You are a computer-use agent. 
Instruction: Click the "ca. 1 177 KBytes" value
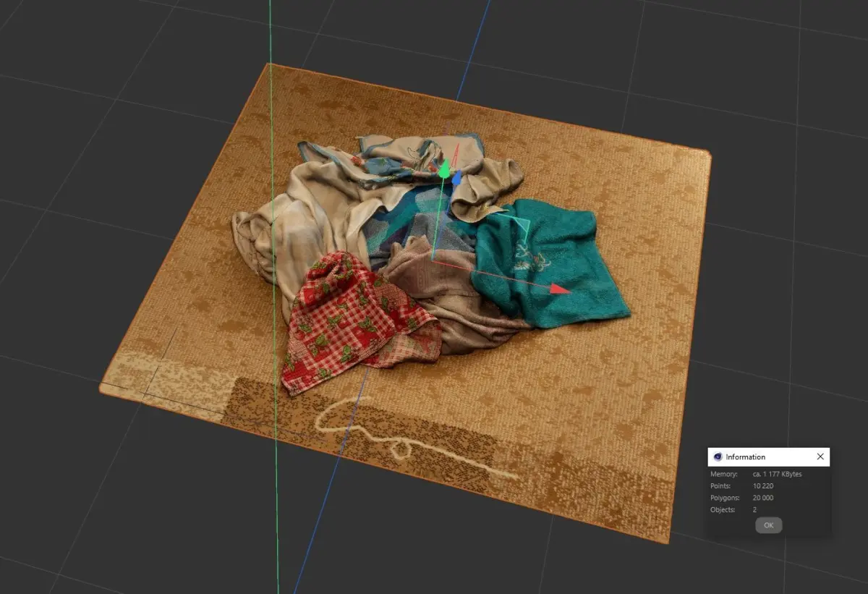point(777,474)
